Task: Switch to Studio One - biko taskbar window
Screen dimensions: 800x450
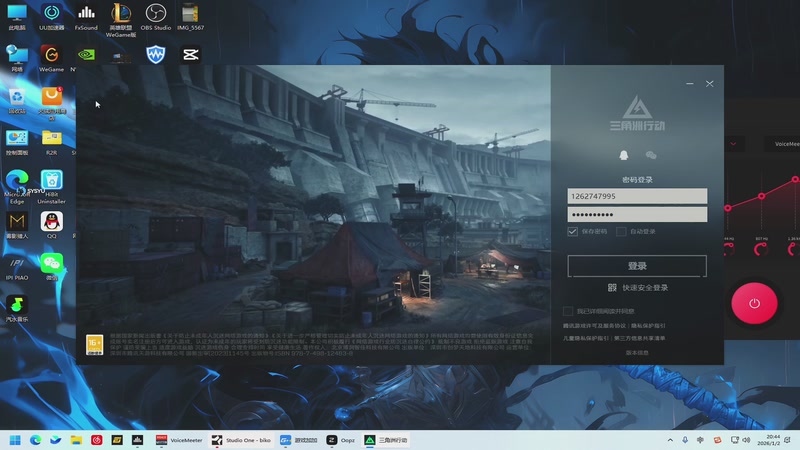Action: point(241,440)
